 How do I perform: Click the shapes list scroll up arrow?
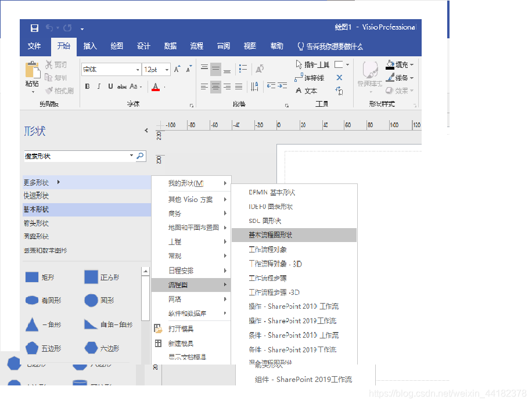coord(145,271)
